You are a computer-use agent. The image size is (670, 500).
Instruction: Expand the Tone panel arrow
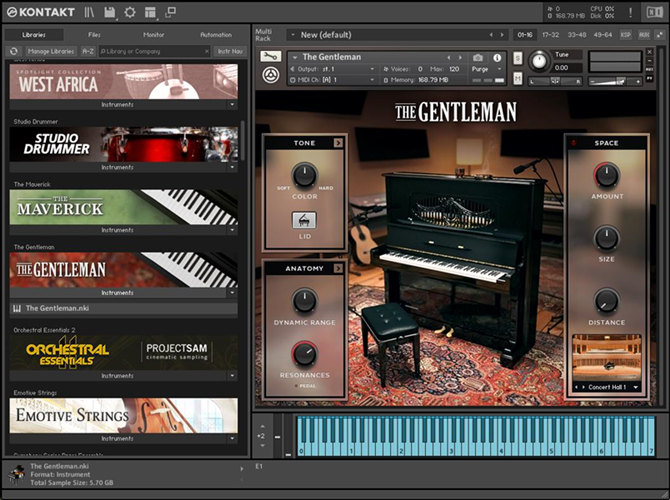[x=338, y=143]
